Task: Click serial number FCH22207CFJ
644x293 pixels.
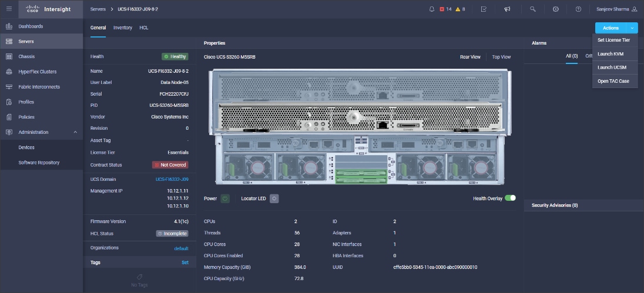Action: click(x=174, y=94)
